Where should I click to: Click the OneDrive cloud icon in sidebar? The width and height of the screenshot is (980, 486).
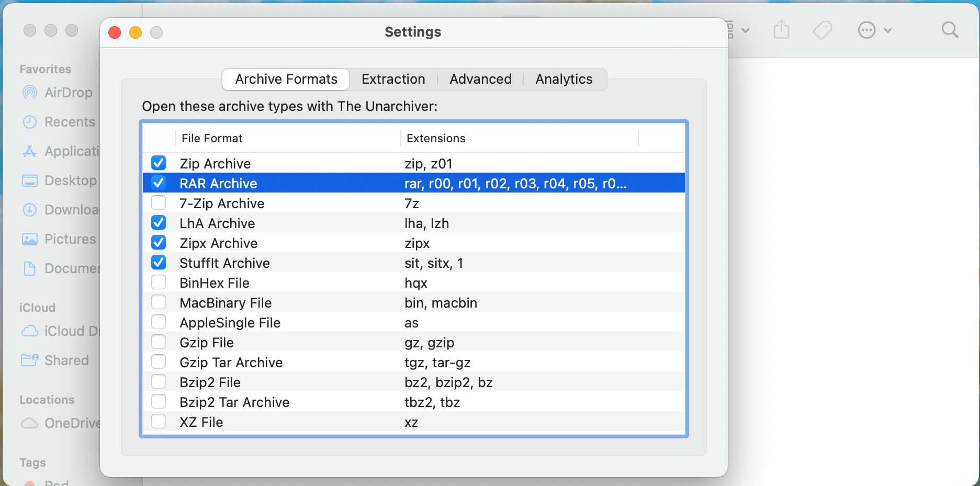coord(30,423)
